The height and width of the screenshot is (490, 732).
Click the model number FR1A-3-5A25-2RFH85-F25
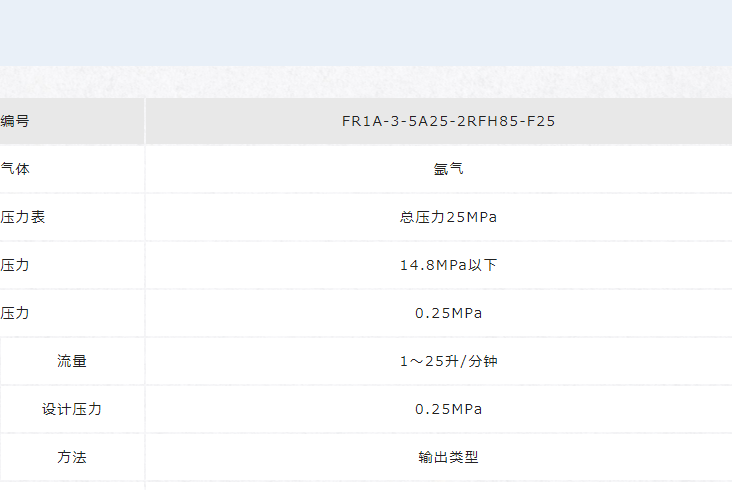(x=448, y=121)
